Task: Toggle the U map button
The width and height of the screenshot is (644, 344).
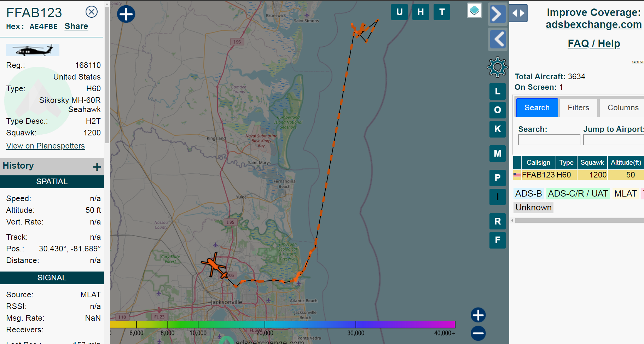Action: tap(399, 12)
